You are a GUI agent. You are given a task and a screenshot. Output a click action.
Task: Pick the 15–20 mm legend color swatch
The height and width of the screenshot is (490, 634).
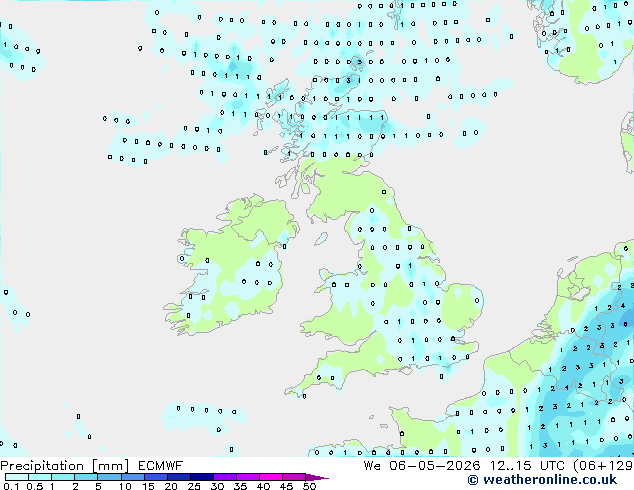click(156, 477)
